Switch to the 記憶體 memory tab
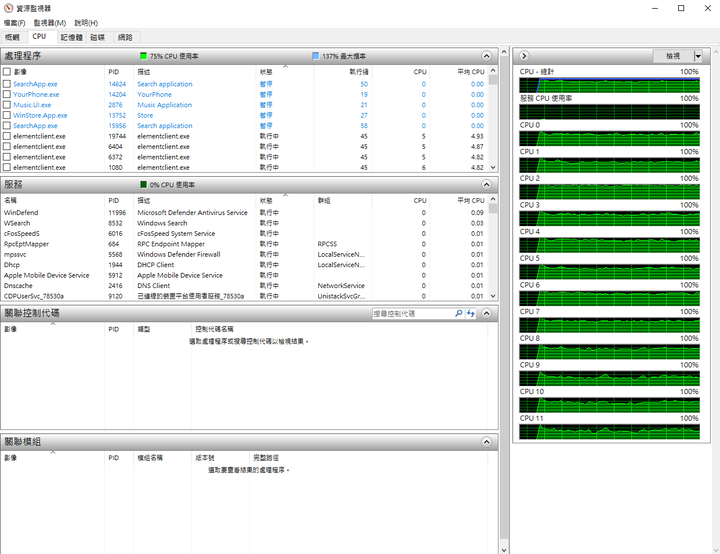The width and height of the screenshot is (720, 554). pyautogui.click(x=72, y=37)
